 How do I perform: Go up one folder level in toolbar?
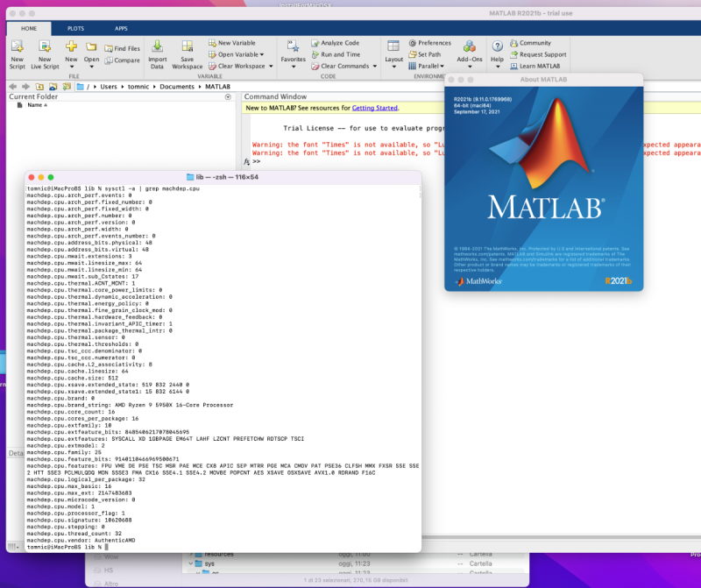pos(39,87)
